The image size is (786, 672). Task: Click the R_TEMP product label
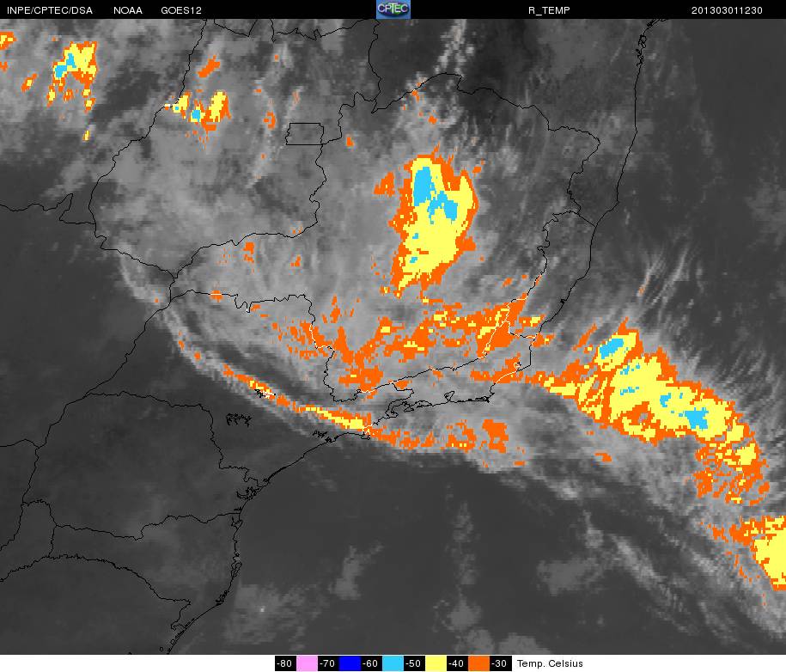pos(549,10)
